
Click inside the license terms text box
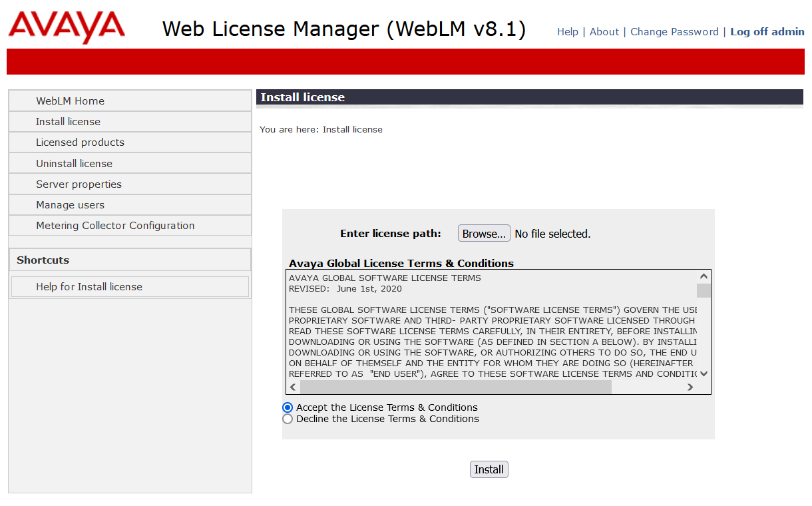tap(492, 326)
